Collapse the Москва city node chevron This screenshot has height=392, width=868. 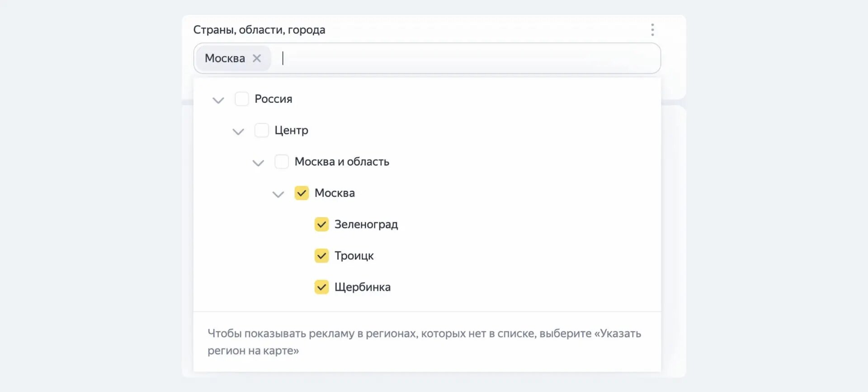[x=278, y=194]
